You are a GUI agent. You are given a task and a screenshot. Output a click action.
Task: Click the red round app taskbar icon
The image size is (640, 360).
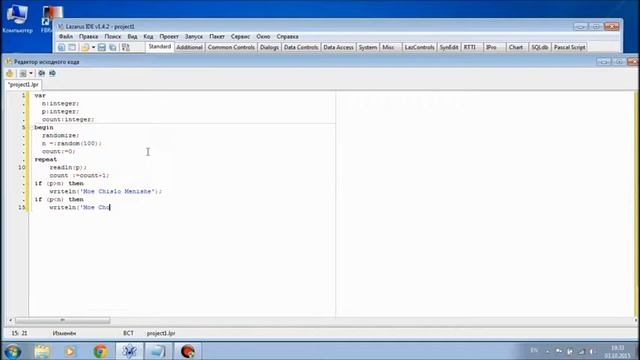(187, 351)
